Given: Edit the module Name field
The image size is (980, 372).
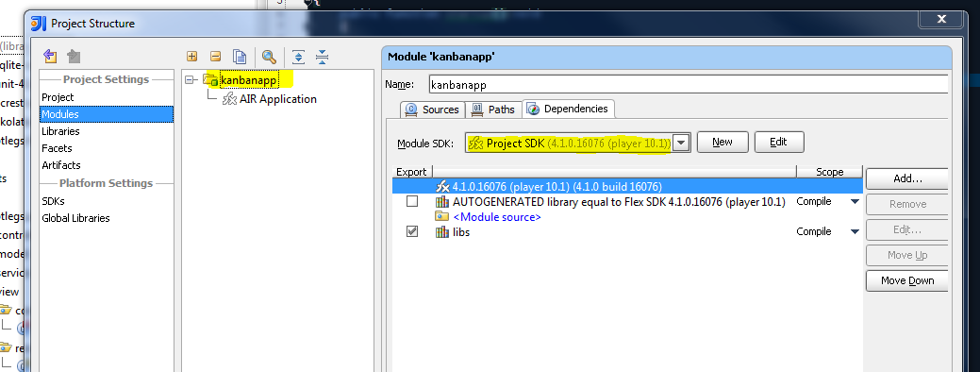Looking at the screenshot, I should [x=689, y=84].
